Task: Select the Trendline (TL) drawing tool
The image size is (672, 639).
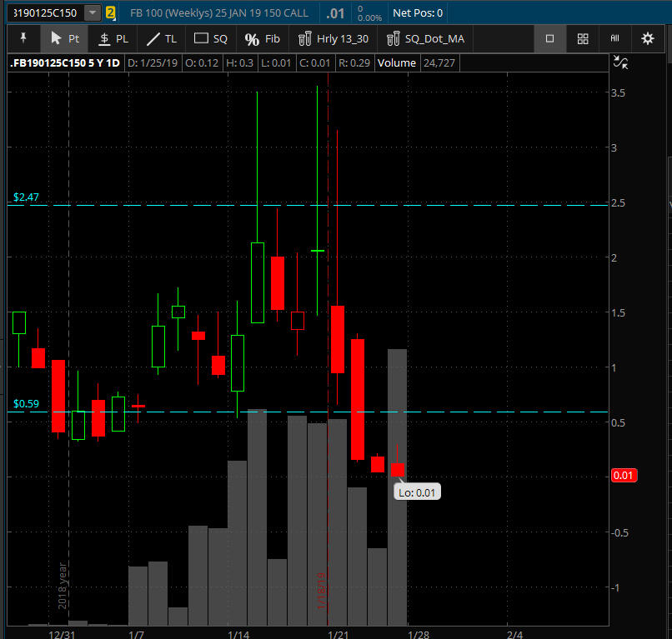Action: [x=162, y=38]
